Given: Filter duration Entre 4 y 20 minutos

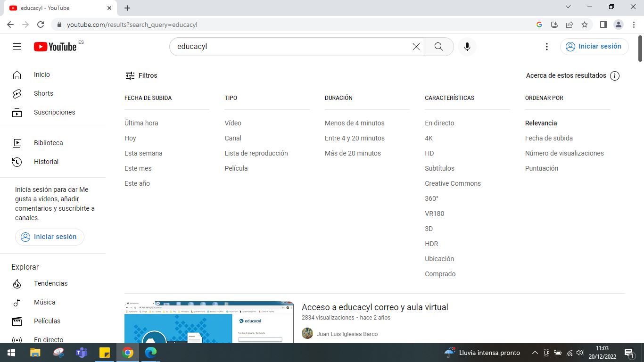Looking at the screenshot, I should point(355,138).
